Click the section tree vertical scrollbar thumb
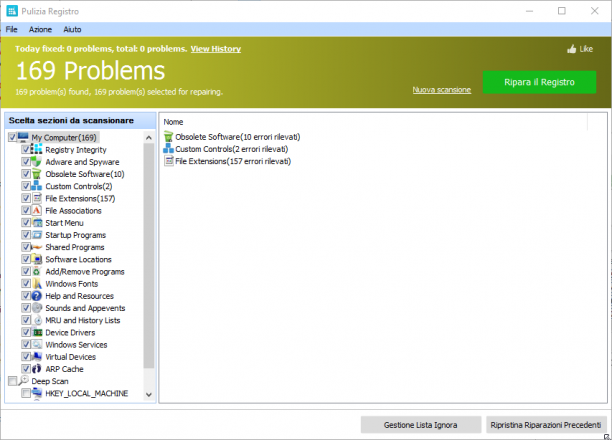The height and width of the screenshot is (440, 612). point(149,256)
